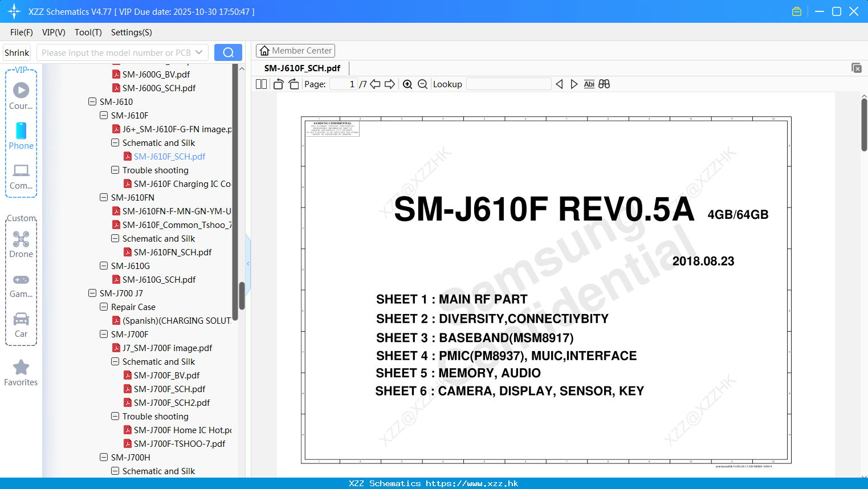Open SM-J700F-TSHOO-7.pdf file

174,443
